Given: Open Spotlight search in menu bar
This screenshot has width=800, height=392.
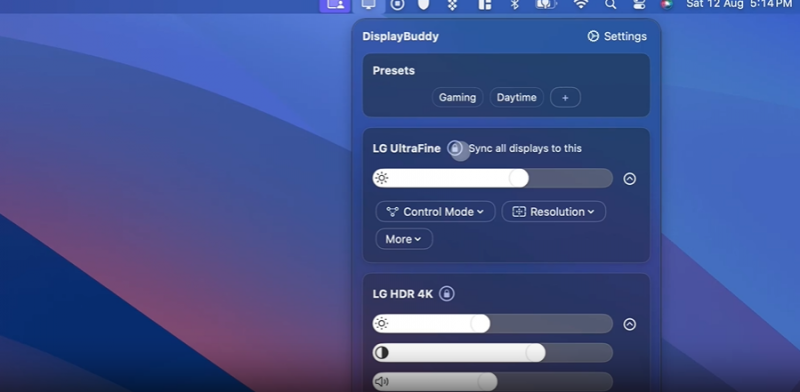Looking at the screenshot, I should (x=610, y=5).
